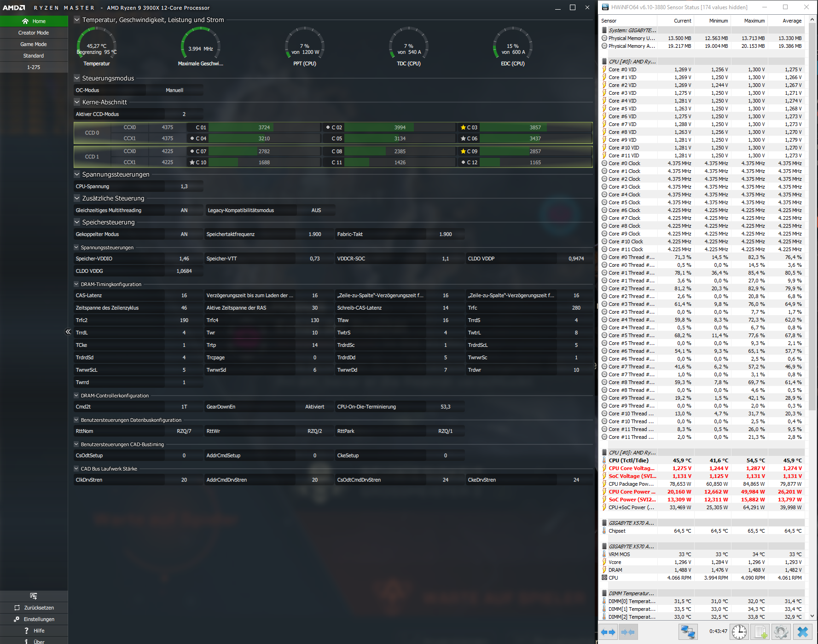The height and width of the screenshot is (644, 818).
Task: Collapse the Kerne-Abschnitt section
Action: pos(77,102)
